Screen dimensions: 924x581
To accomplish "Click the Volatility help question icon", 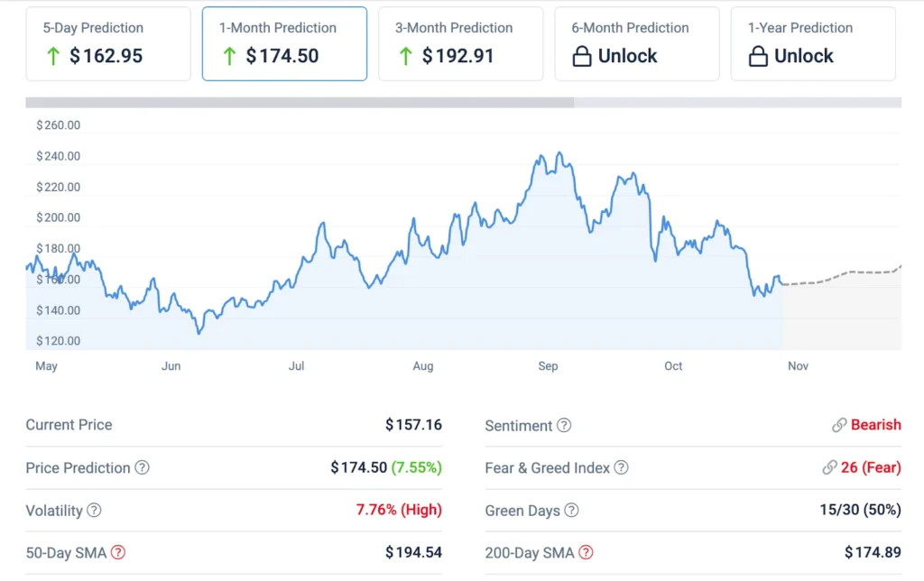I will (x=94, y=511).
